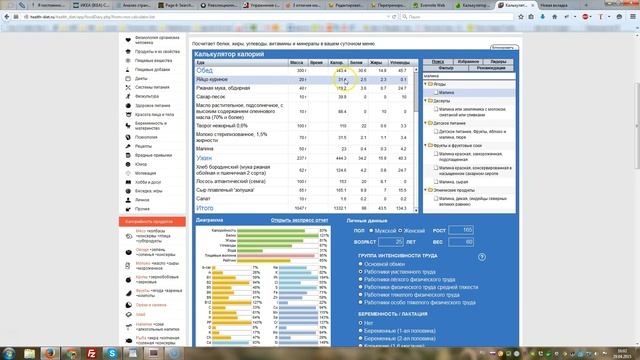This screenshot has height=360, width=640.
Task: Click the icon next to Диеты
Action: pyautogui.click(x=128, y=78)
